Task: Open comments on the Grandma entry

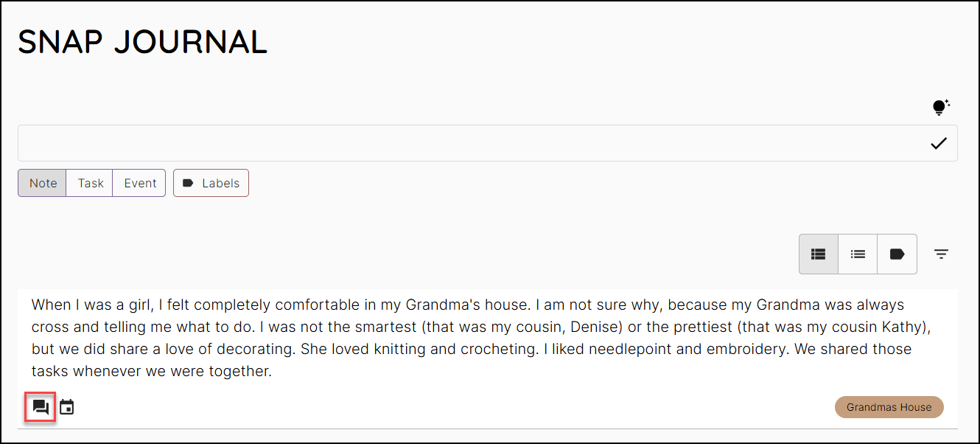Action: (x=41, y=407)
